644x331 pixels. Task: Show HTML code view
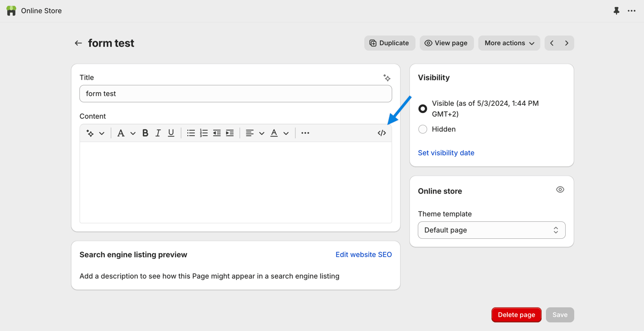(382, 133)
